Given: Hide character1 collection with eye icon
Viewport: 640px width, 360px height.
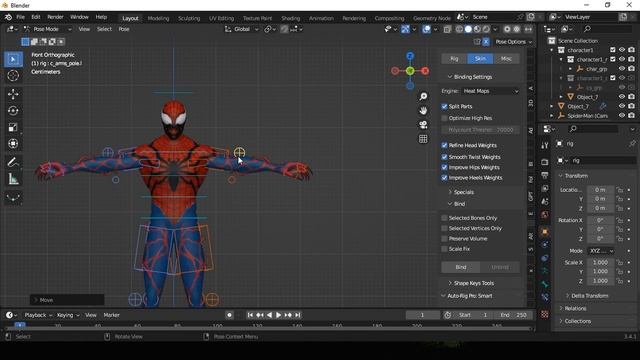Looking at the screenshot, I should (622, 50).
